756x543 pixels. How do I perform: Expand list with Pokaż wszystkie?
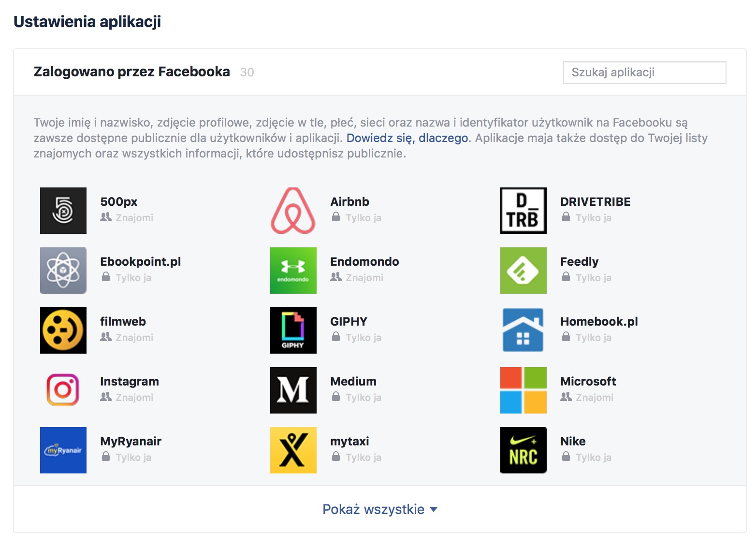tap(379, 509)
